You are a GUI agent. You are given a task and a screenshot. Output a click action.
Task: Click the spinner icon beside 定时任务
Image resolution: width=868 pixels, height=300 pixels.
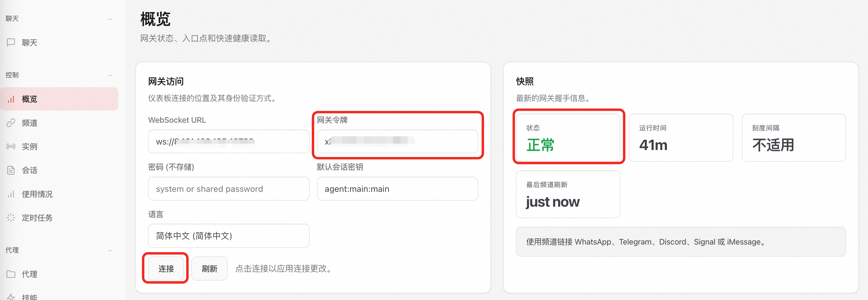(x=11, y=218)
